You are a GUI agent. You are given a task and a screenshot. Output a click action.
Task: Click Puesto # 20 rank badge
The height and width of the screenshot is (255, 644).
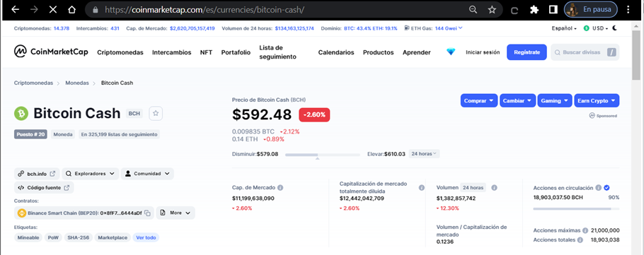click(31, 134)
